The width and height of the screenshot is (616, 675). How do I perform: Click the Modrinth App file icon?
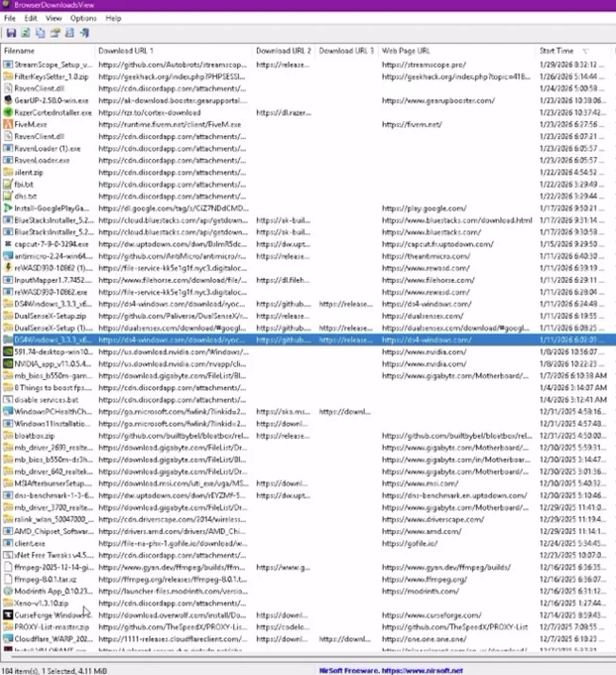point(8,591)
